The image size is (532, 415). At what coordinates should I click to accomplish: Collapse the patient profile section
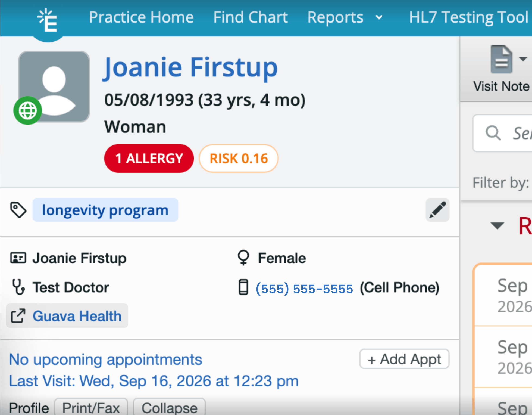169,407
